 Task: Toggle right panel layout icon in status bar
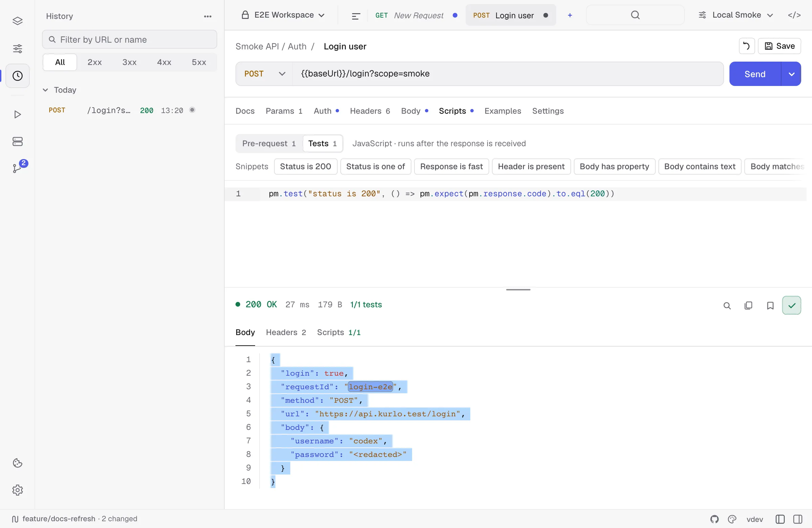[798, 519]
